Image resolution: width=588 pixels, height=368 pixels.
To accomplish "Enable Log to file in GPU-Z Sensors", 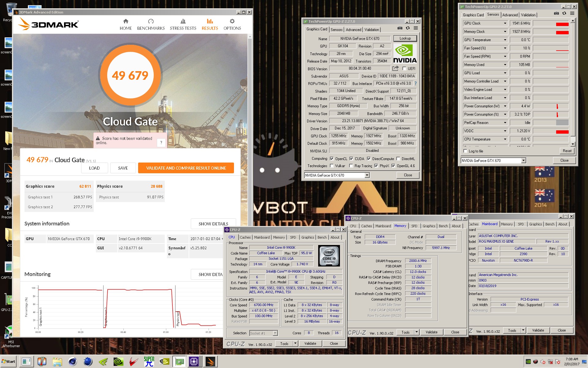I will pos(466,151).
